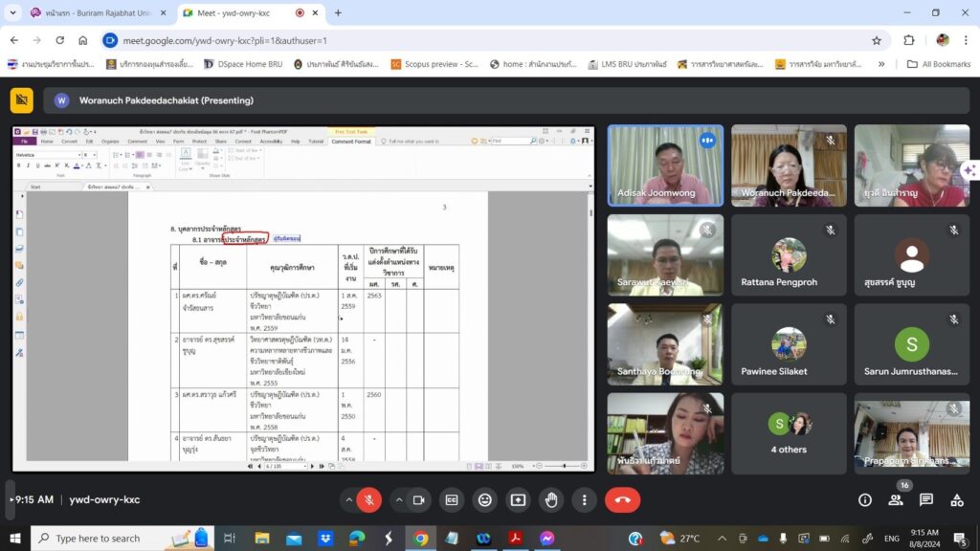Show hidden system tray icons
Viewport: 980px width, 551px height.
(x=722, y=538)
